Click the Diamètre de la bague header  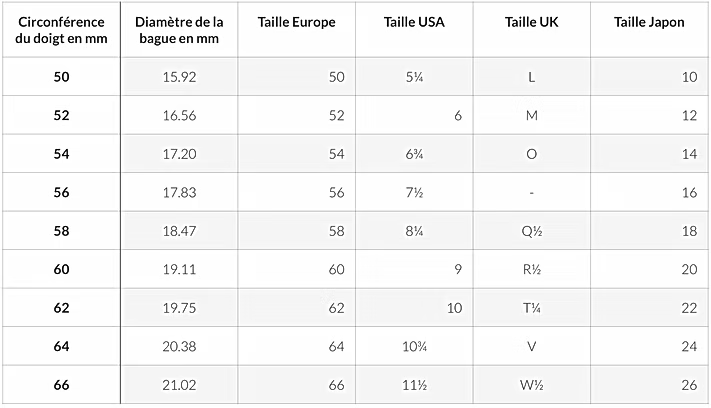tap(179, 30)
